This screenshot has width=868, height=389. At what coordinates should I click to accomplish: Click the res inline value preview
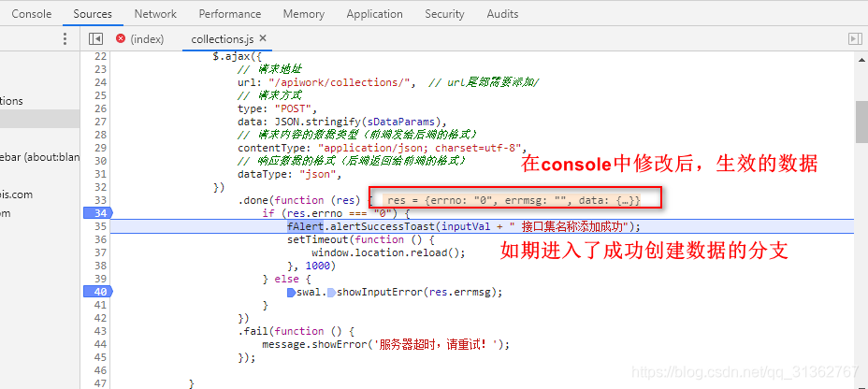tap(514, 200)
